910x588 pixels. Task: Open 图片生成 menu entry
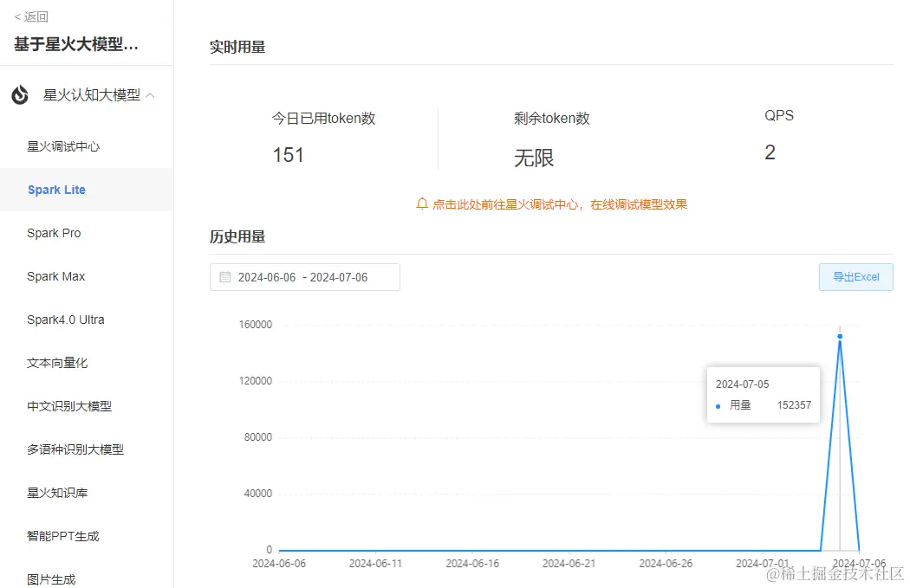point(51,579)
